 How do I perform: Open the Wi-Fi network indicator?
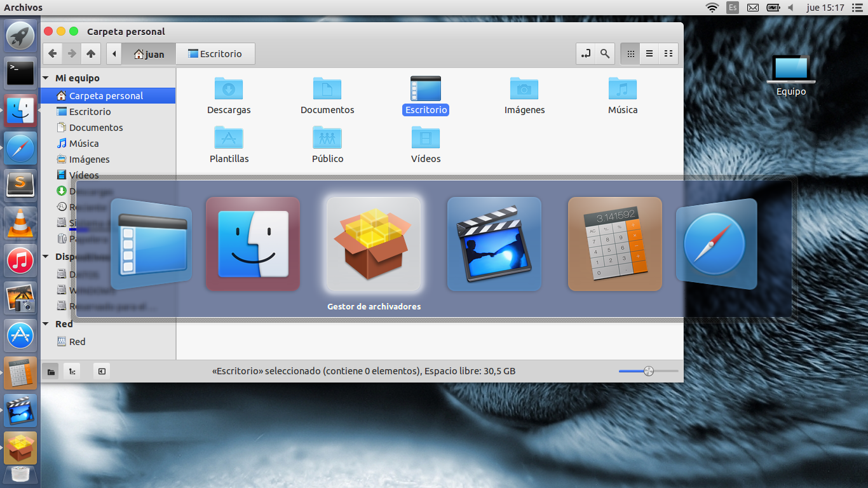coord(712,8)
